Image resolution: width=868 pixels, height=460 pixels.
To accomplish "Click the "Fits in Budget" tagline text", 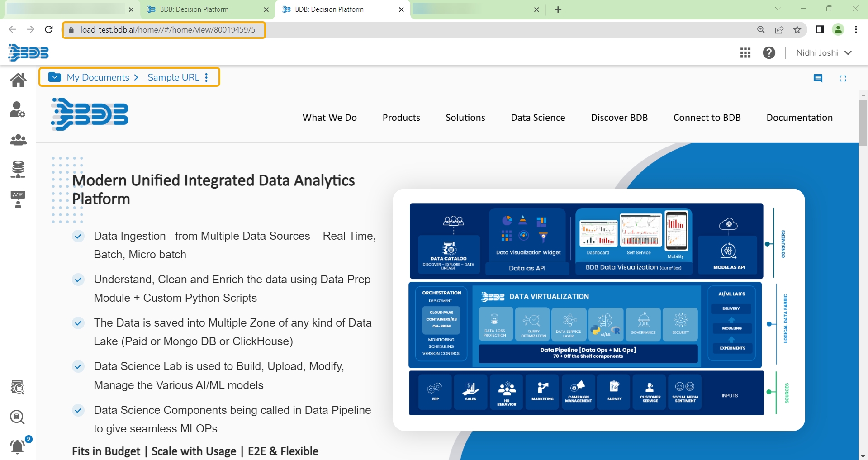I will click(195, 451).
